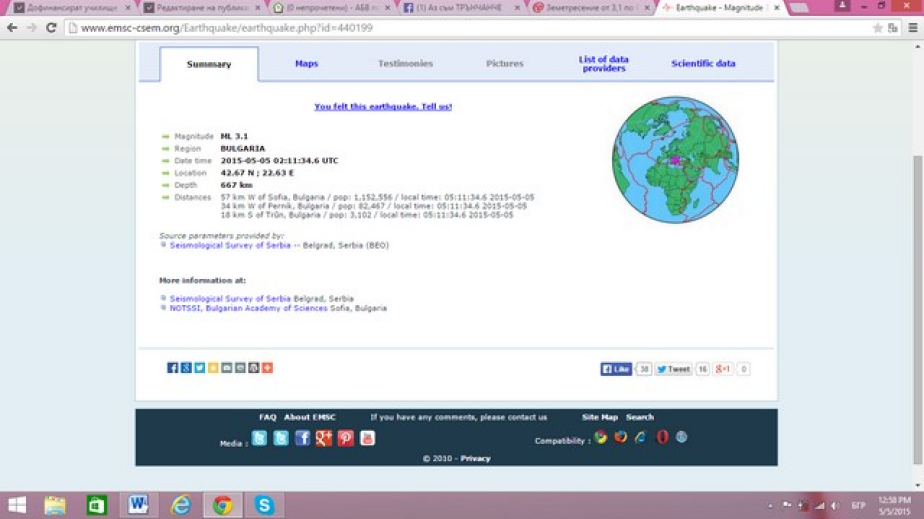Click 'You felt this earthquake. Tell us!' link

coord(383,107)
